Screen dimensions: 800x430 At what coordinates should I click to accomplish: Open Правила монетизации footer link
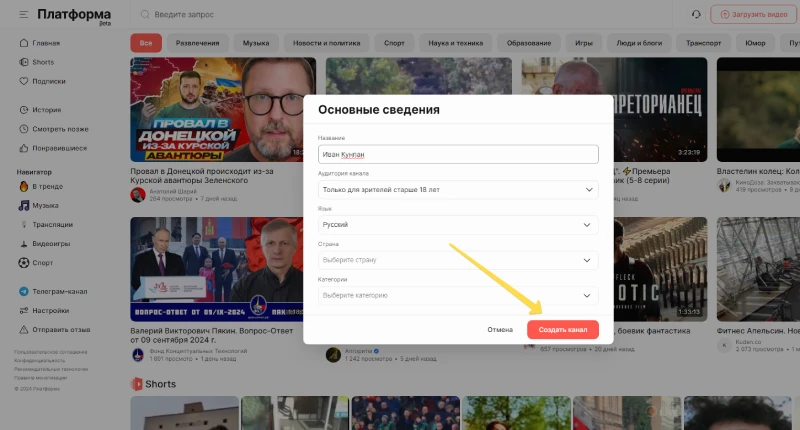point(40,378)
